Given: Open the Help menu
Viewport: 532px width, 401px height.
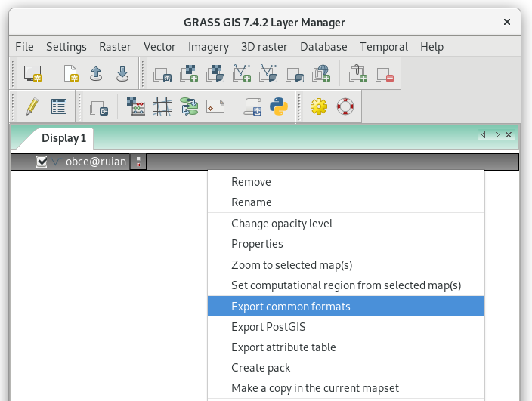Looking at the screenshot, I should tap(432, 46).
